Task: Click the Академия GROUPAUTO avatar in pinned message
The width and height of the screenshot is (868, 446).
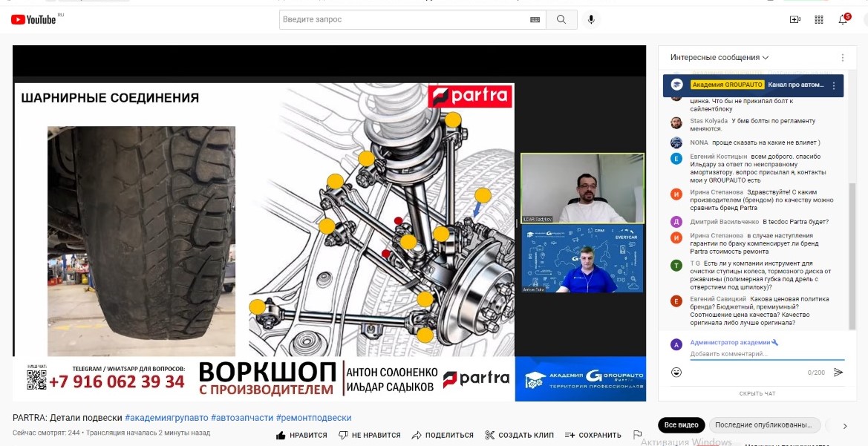Action: point(676,85)
